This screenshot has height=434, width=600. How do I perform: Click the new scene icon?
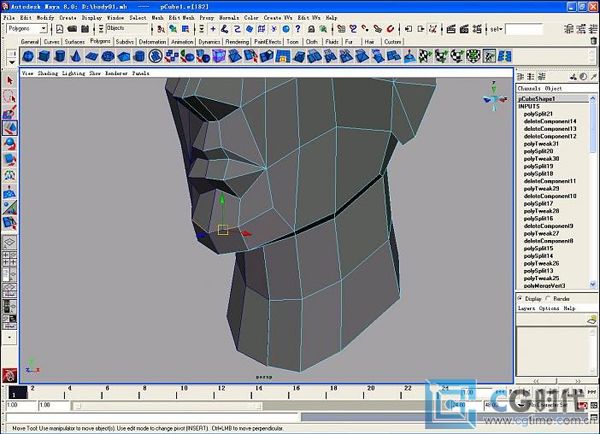click(x=60, y=29)
